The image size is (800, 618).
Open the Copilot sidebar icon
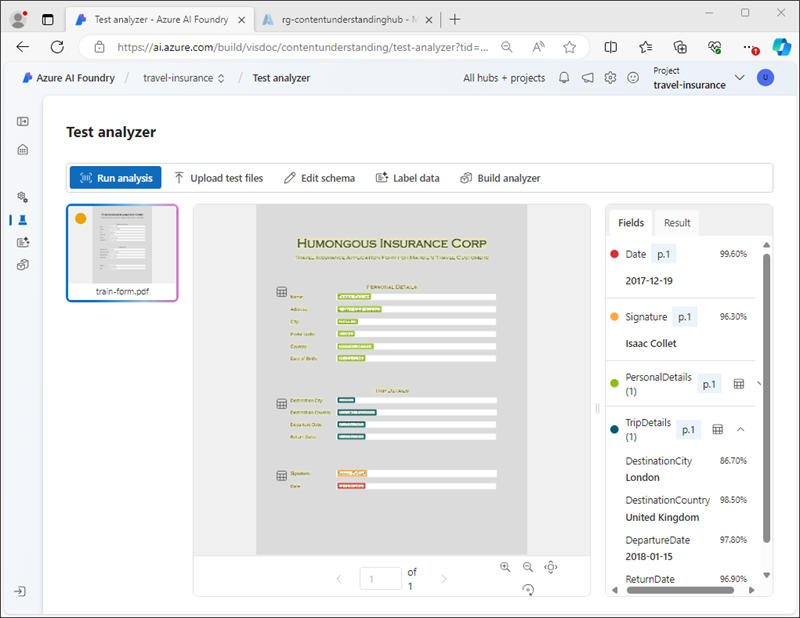(782, 47)
